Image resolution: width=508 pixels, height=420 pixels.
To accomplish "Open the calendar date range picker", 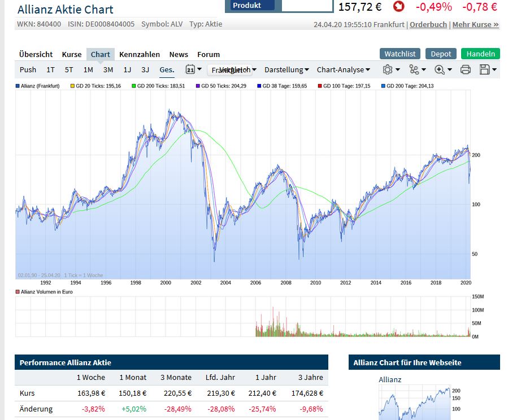I will [190, 69].
